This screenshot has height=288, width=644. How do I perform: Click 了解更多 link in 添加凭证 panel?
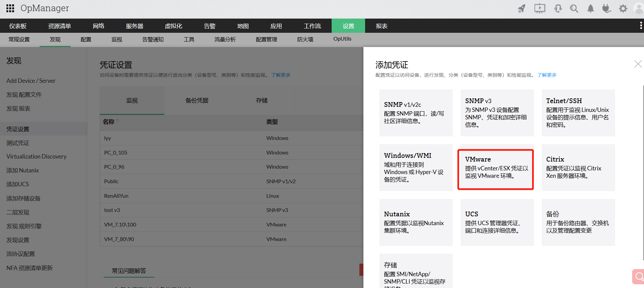point(547,75)
